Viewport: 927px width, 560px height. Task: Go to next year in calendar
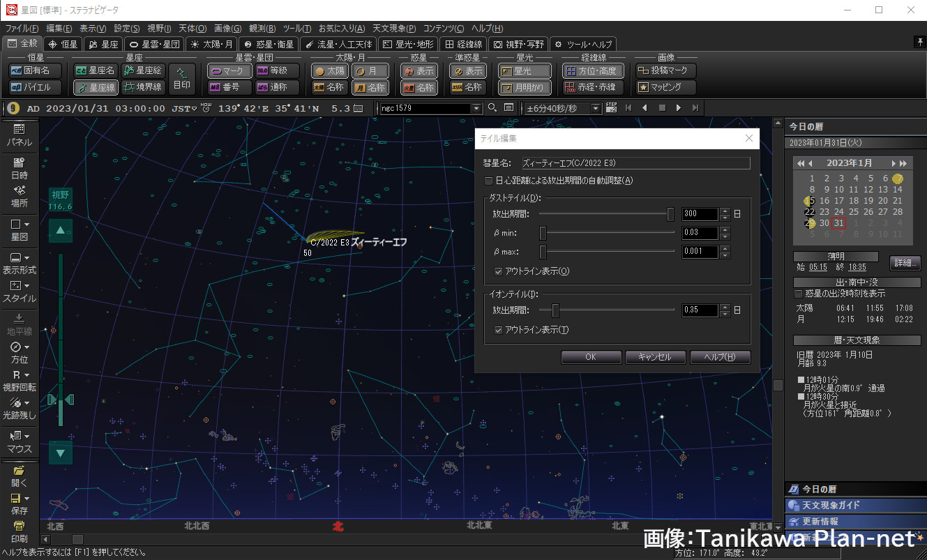click(x=903, y=163)
